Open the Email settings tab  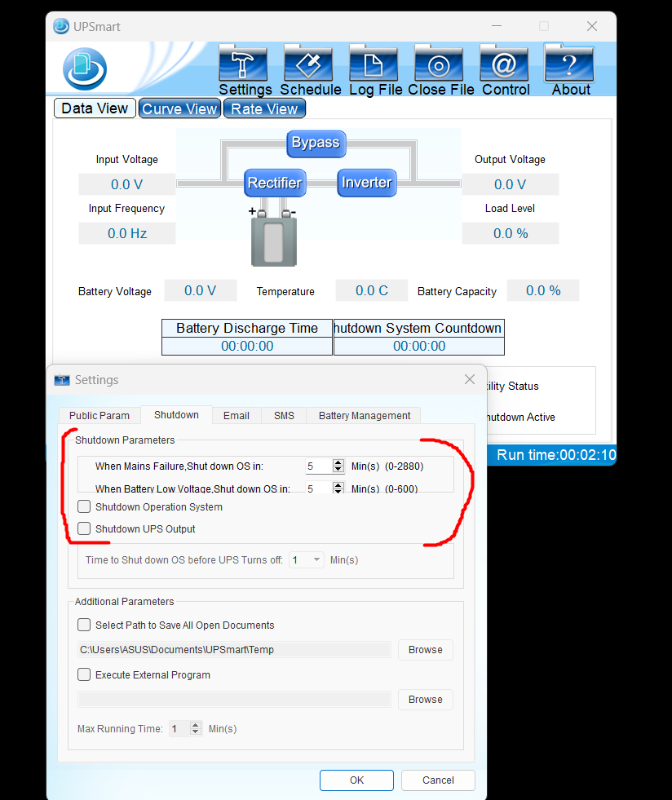pos(237,416)
